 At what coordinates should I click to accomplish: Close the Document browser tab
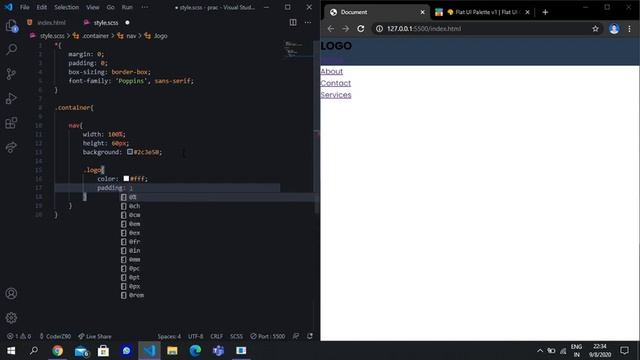(422, 12)
